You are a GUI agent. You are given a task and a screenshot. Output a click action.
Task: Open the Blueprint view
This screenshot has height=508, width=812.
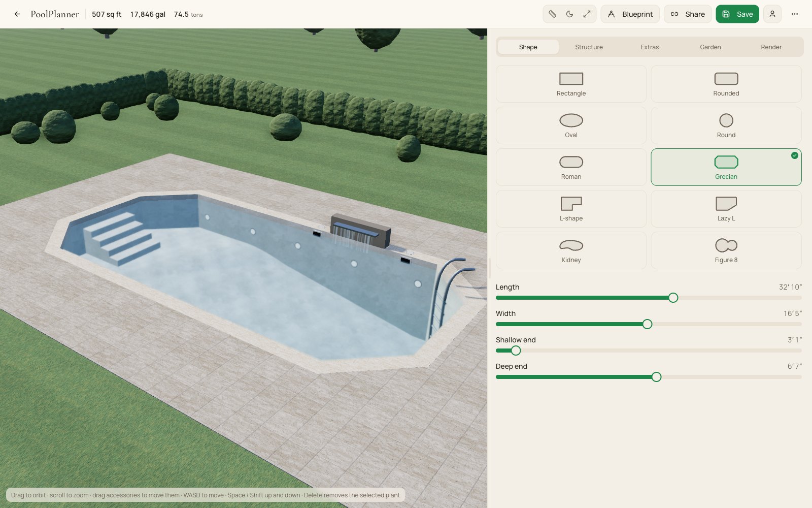(x=630, y=14)
